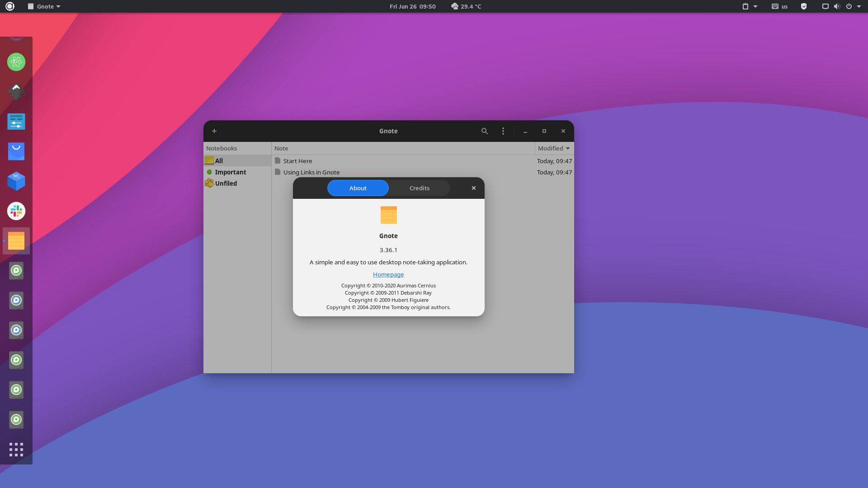Image resolution: width=868 pixels, height=488 pixels.
Task: Create a new note with the + icon
Action: [214, 131]
